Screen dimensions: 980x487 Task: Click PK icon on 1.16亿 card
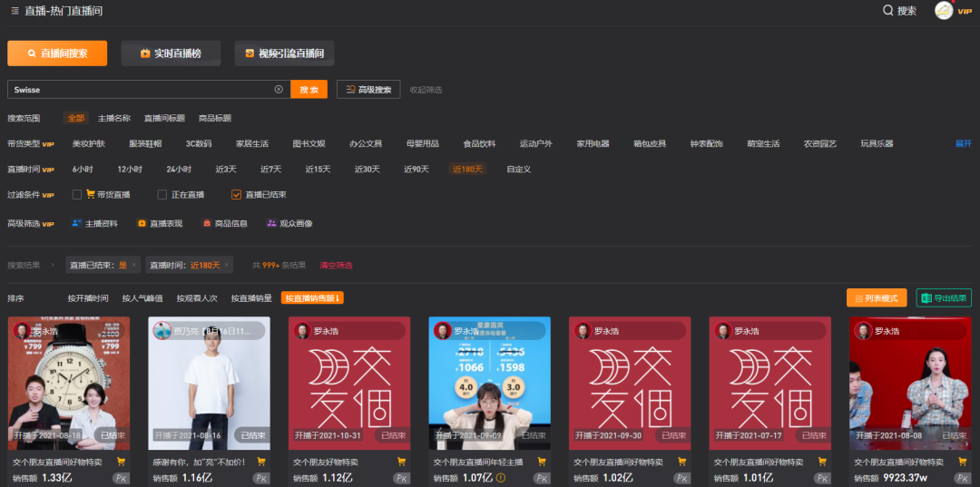pos(261,478)
